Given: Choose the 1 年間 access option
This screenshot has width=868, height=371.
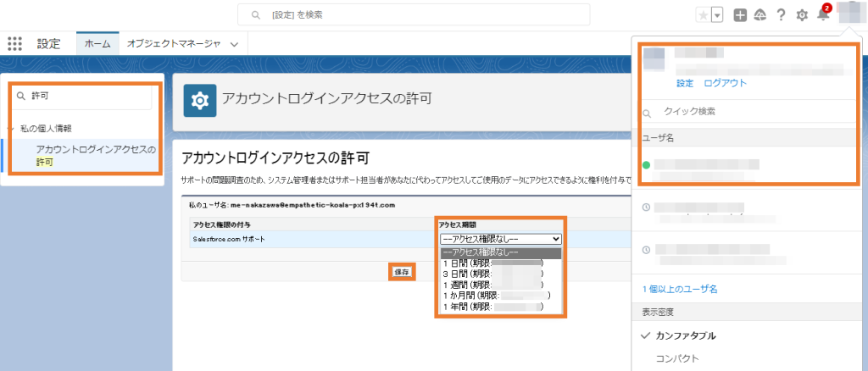Looking at the screenshot, I should tap(500, 306).
